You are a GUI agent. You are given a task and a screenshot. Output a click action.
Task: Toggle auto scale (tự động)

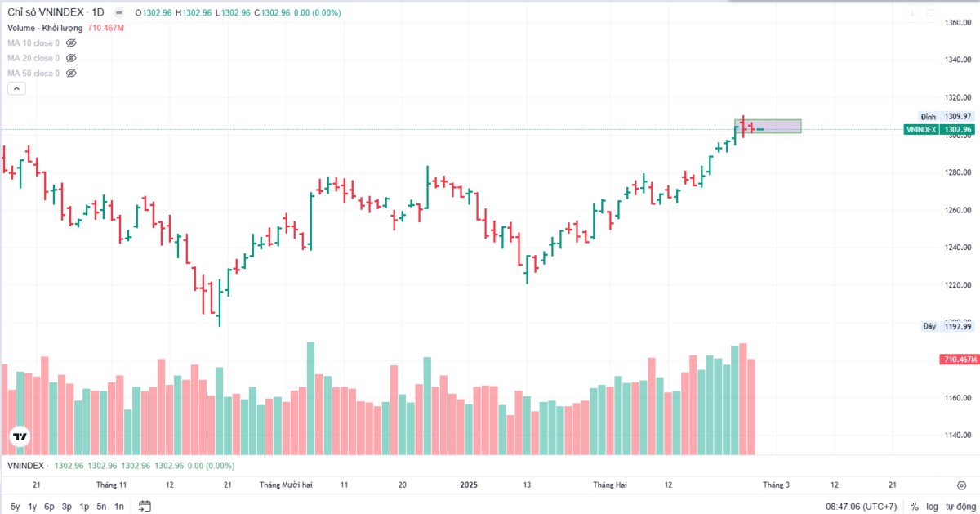point(959,507)
